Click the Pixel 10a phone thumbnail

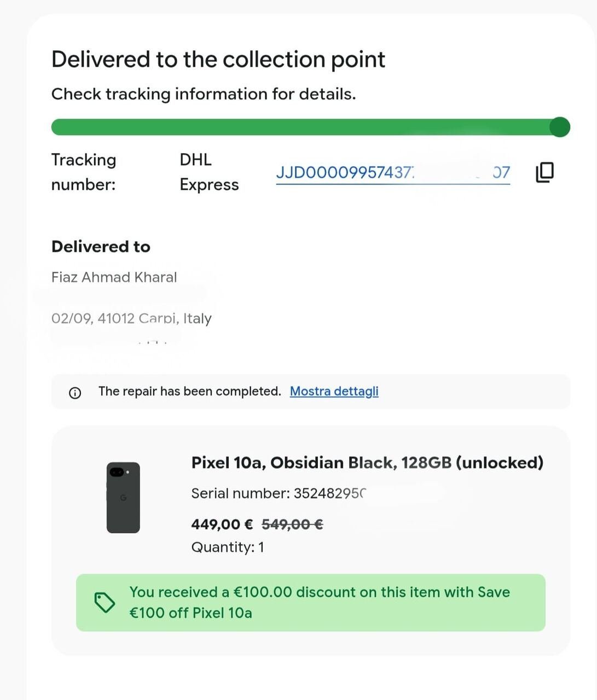click(x=123, y=498)
